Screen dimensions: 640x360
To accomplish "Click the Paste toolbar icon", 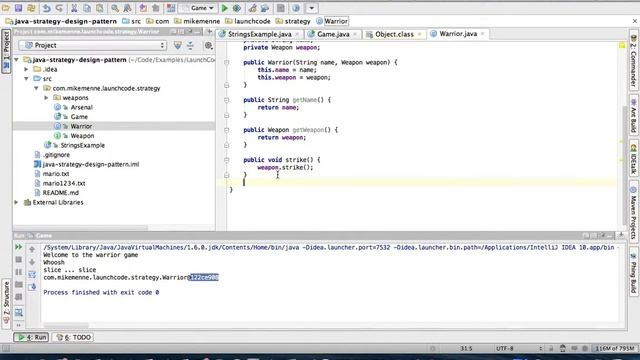I will (100, 8).
